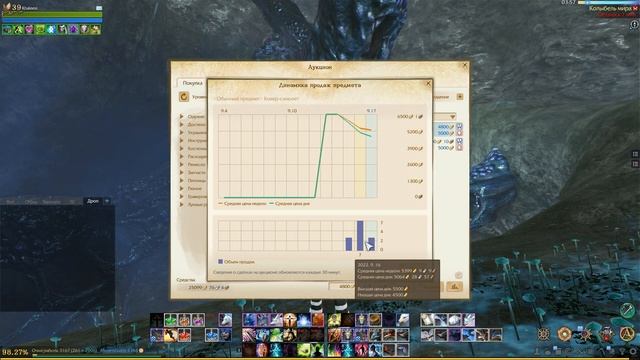The width and height of the screenshot is (640, 360).
Task: Click the first buff icon under the player bars
Action: pos(7,29)
